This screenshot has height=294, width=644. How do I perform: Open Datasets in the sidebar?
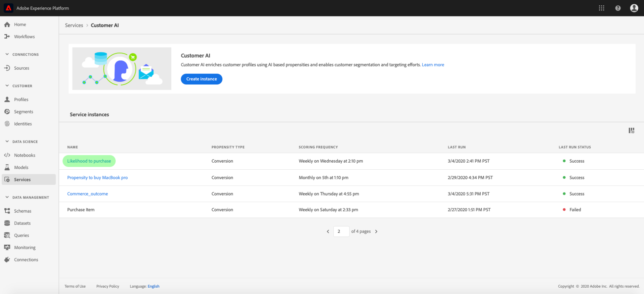pyautogui.click(x=22, y=223)
